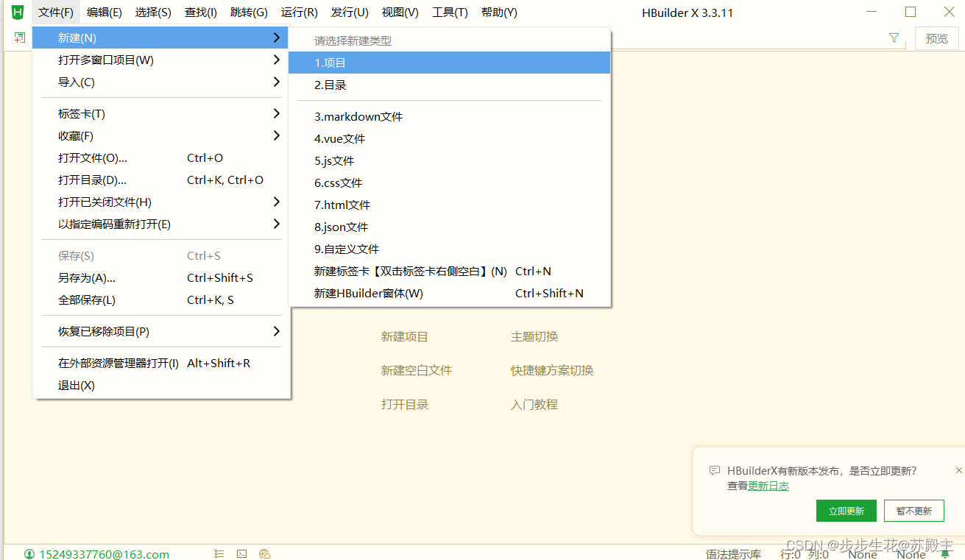The height and width of the screenshot is (560, 965).
Task: Expand the 收藏(F) submenu arrow
Action: 276,135
